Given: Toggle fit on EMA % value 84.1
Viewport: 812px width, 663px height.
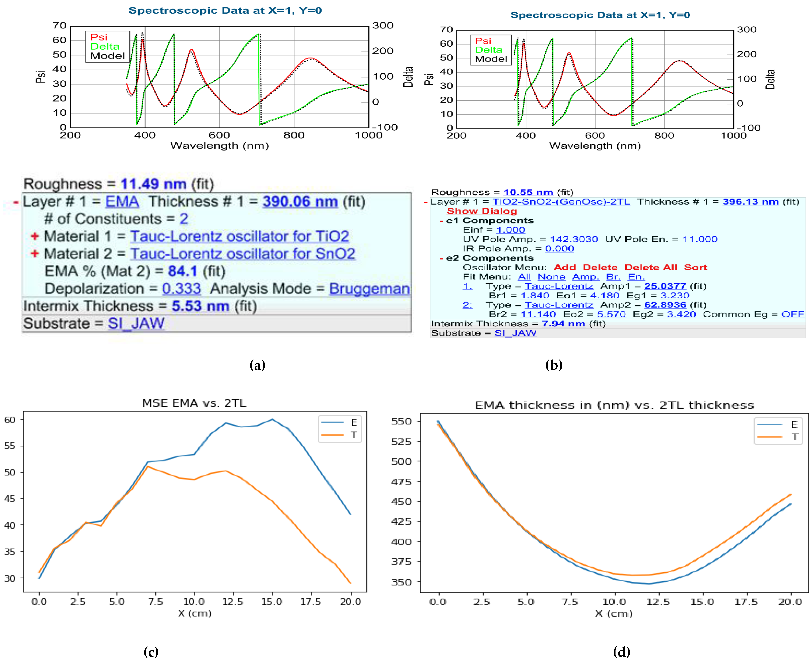Looking at the screenshot, I should pyautogui.click(x=183, y=271).
